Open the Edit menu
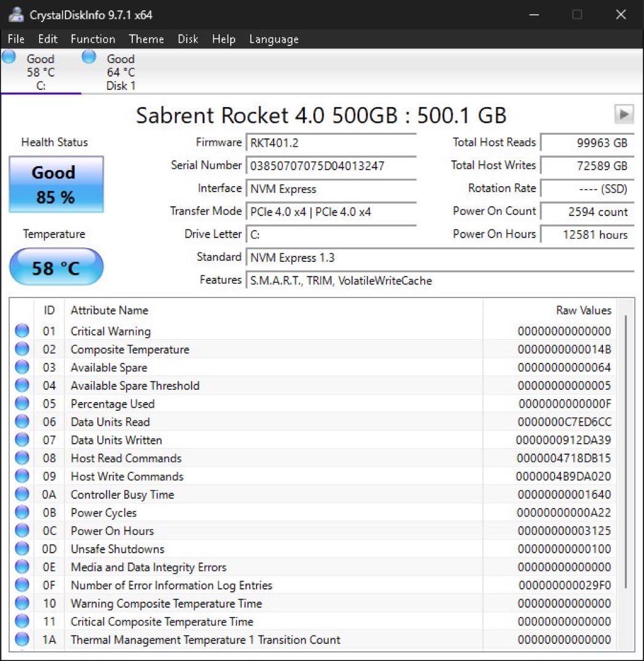Image resolution: width=644 pixels, height=661 pixels. click(48, 39)
